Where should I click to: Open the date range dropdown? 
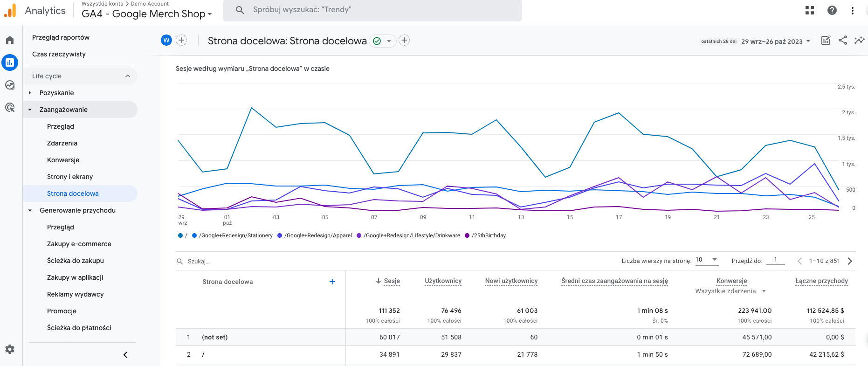(x=776, y=41)
